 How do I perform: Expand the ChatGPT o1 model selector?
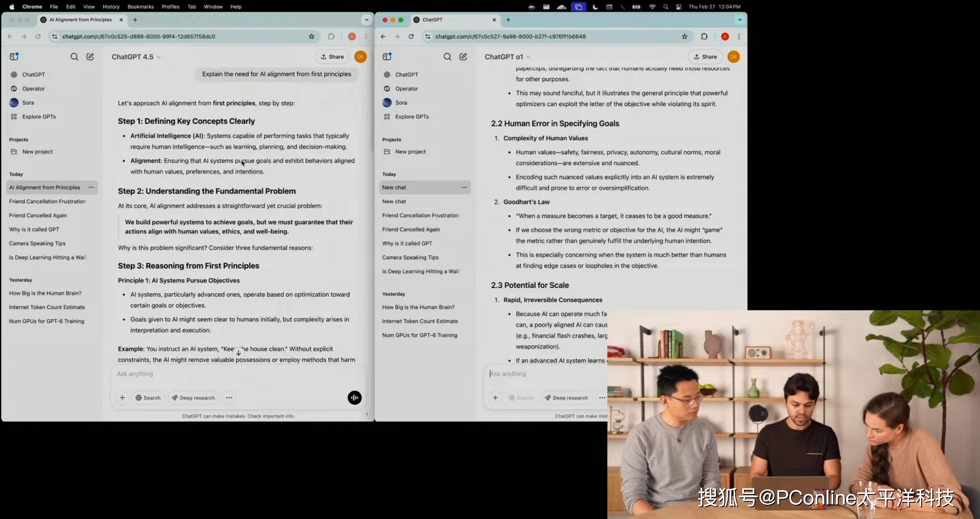(x=507, y=57)
